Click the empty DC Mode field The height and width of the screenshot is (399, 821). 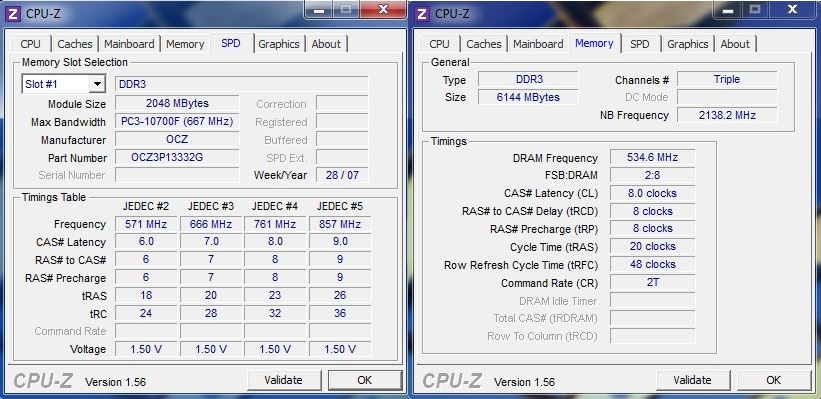click(727, 97)
